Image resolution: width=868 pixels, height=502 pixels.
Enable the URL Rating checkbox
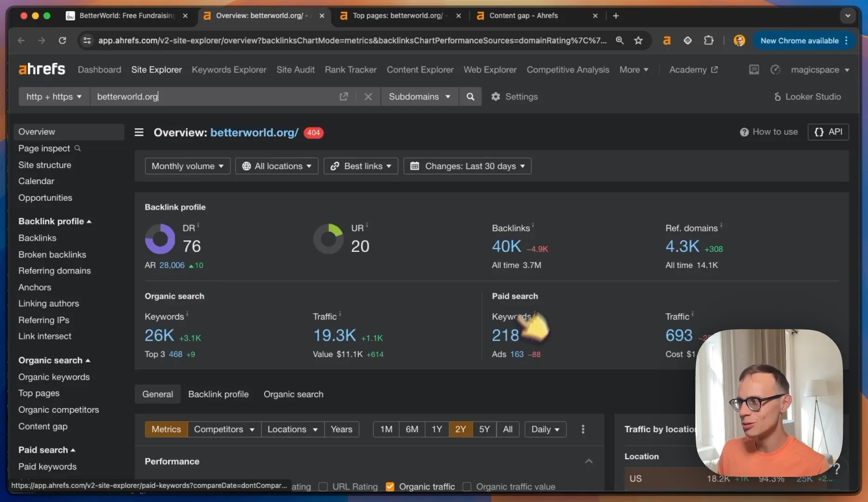pyautogui.click(x=323, y=487)
